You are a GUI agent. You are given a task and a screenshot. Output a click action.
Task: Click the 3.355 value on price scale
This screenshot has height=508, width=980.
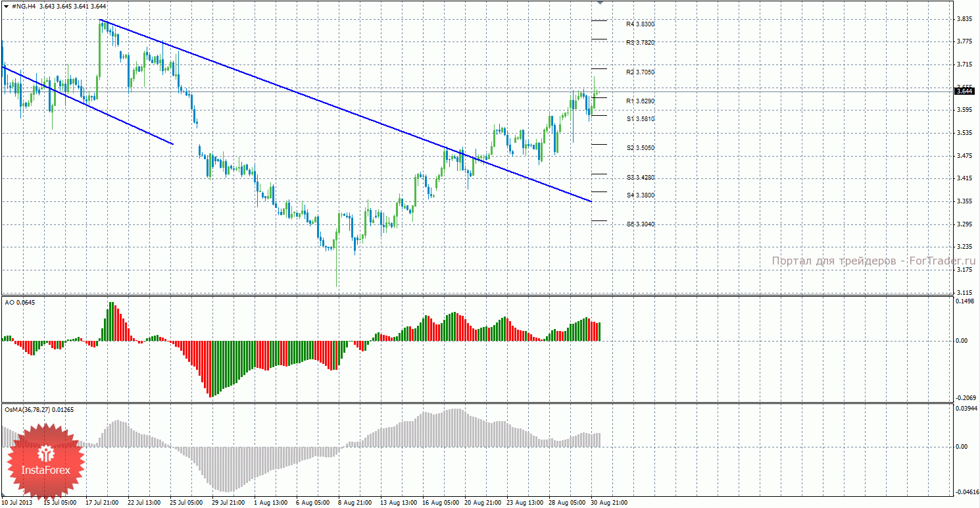pos(965,201)
